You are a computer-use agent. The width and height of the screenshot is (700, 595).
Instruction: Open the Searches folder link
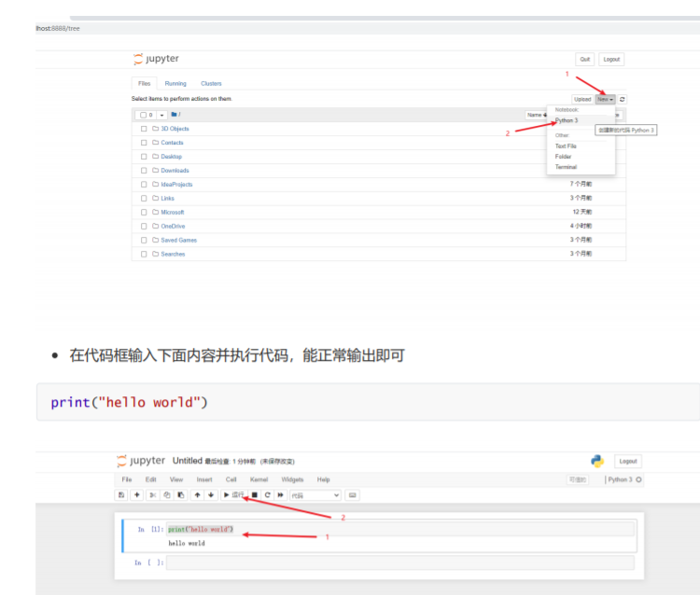click(x=173, y=254)
